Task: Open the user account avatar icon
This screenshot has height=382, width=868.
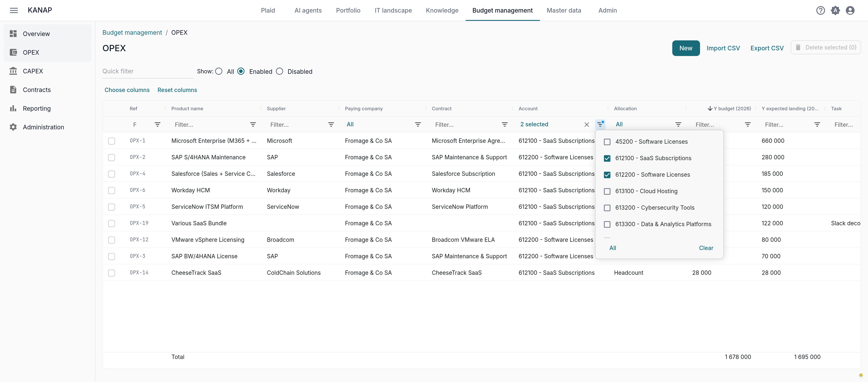Action: [850, 10]
